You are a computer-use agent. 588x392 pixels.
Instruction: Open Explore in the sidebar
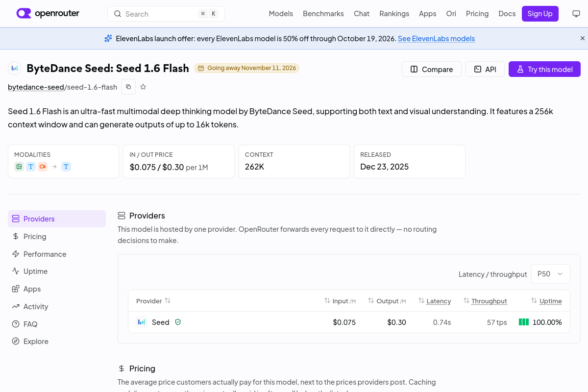[57, 341]
